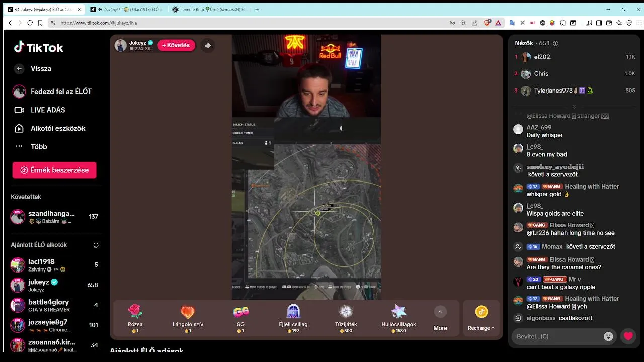
Task: Click the browser back button
Action: pos(10,23)
